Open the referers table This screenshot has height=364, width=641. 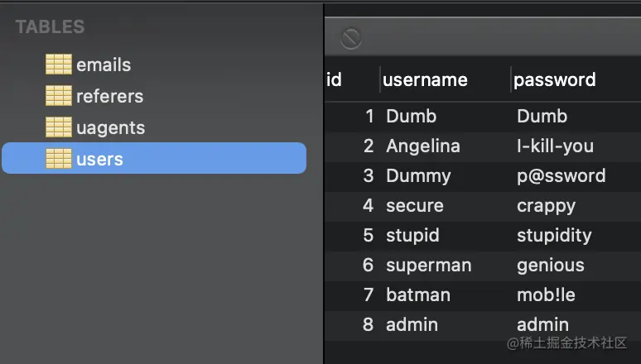109,97
